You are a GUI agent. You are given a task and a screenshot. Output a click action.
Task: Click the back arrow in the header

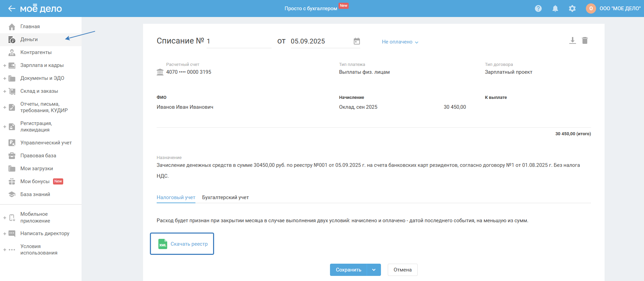(12, 8)
